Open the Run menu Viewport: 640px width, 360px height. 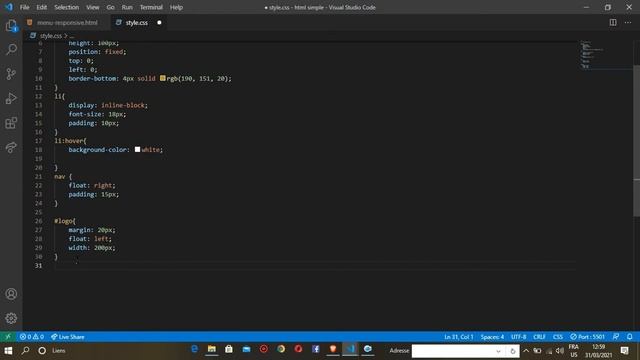[x=127, y=7]
